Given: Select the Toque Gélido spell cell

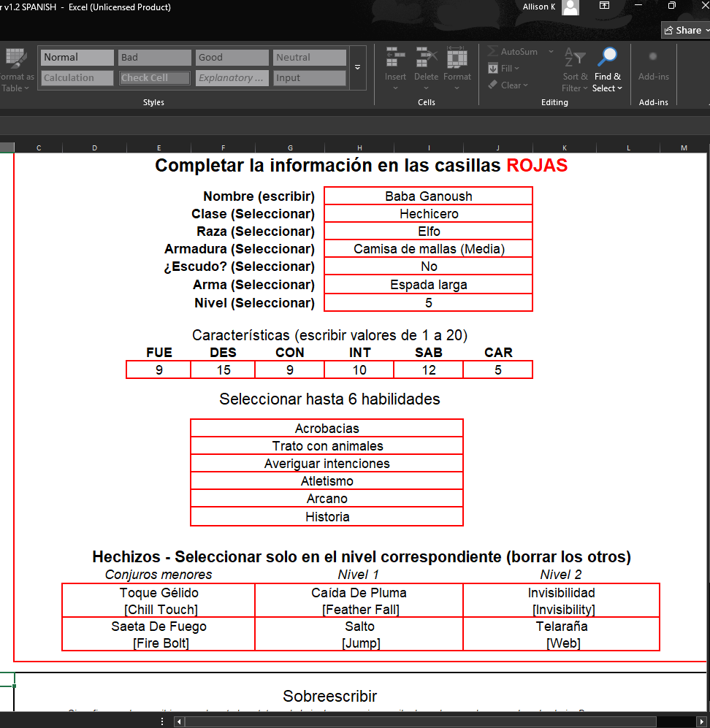Looking at the screenshot, I should pos(159,601).
